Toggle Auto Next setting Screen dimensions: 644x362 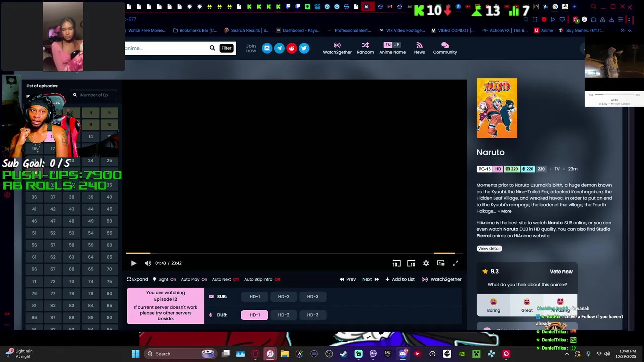(x=225, y=279)
